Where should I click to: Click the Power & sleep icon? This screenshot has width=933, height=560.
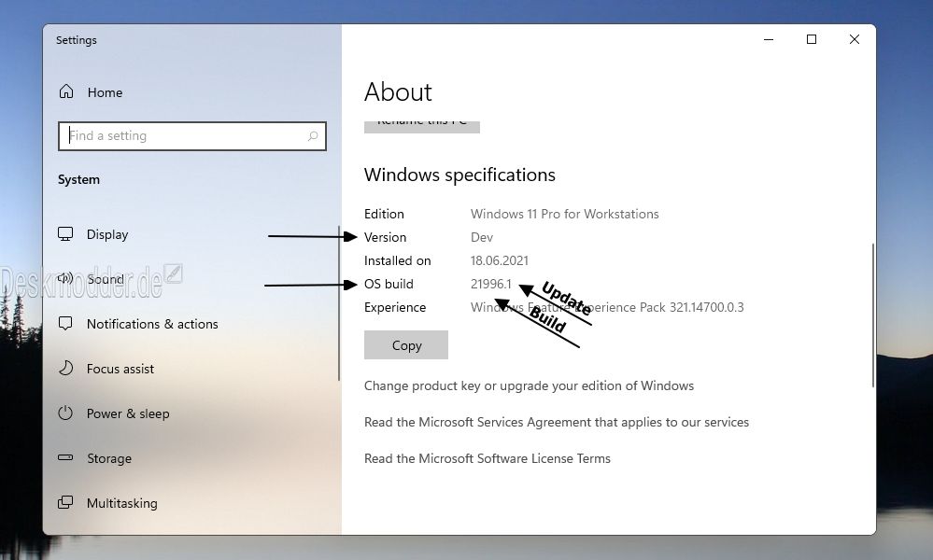tap(65, 413)
